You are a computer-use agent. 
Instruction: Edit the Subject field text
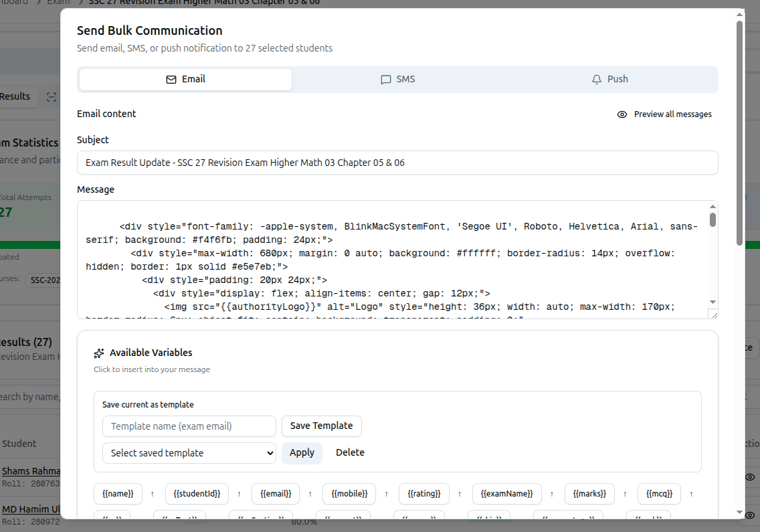click(x=397, y=163)
